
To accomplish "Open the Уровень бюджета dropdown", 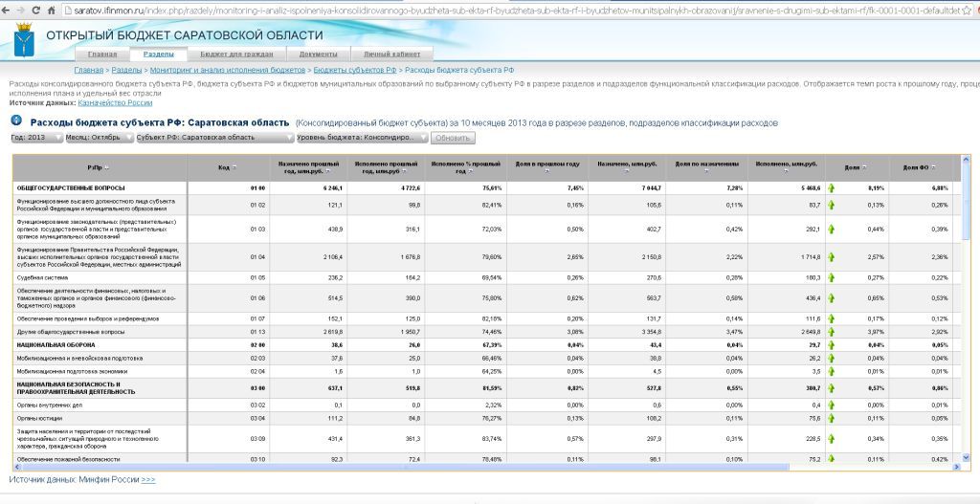I will click(x=362, y=138).
